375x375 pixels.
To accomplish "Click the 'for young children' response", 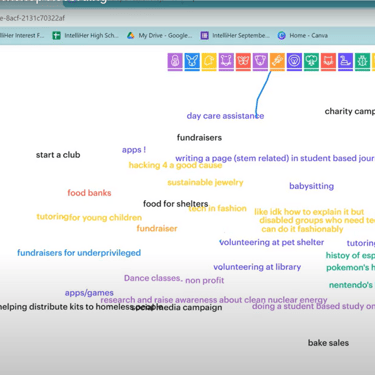I will 105,218.
